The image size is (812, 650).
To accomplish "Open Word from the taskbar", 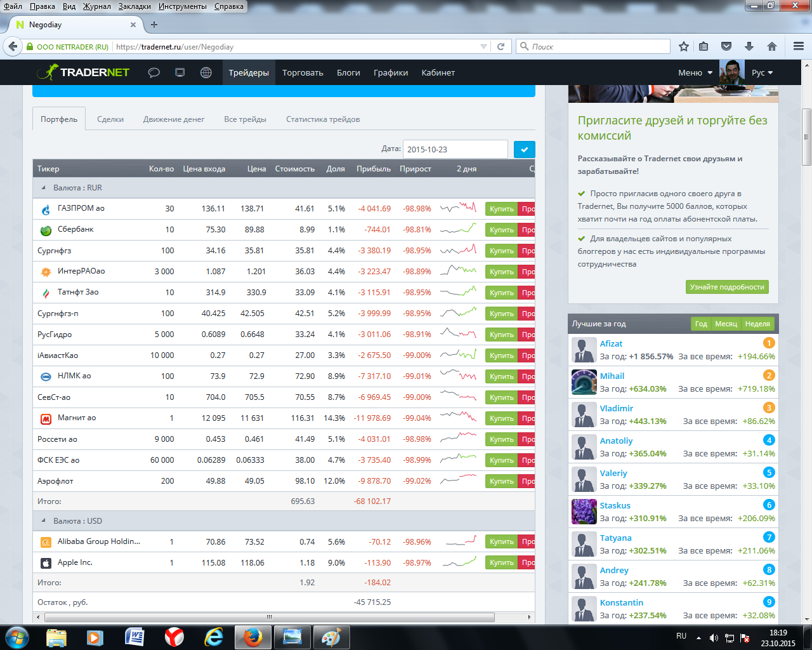I will point(134,637).
